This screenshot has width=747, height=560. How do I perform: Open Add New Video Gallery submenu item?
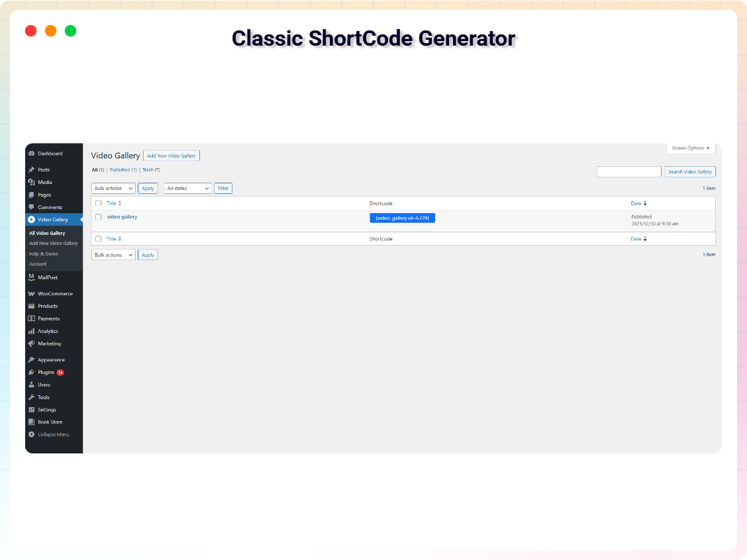pos(53,243)
